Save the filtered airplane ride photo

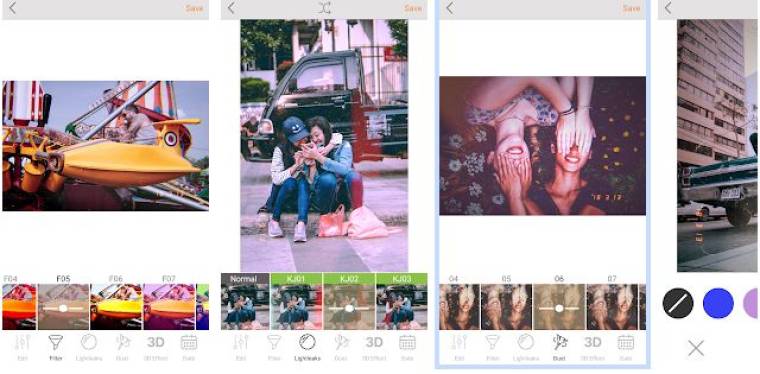[x=194, y=8]
